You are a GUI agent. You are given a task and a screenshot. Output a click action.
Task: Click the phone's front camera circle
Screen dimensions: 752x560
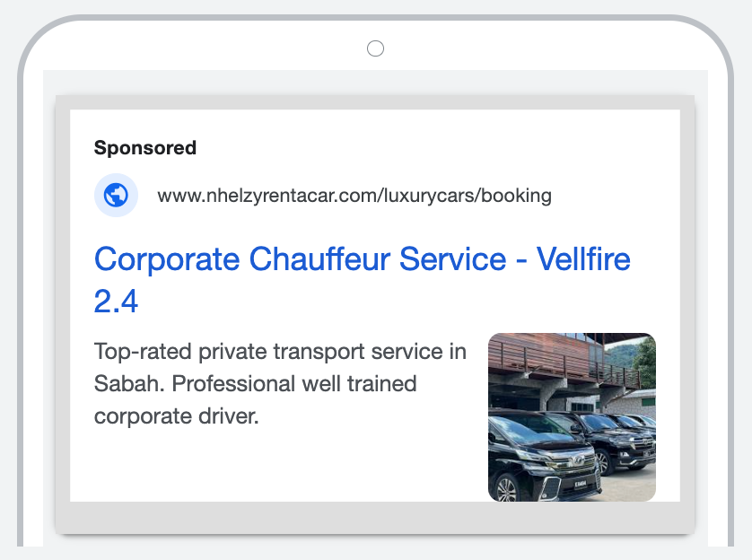point(376,48)
